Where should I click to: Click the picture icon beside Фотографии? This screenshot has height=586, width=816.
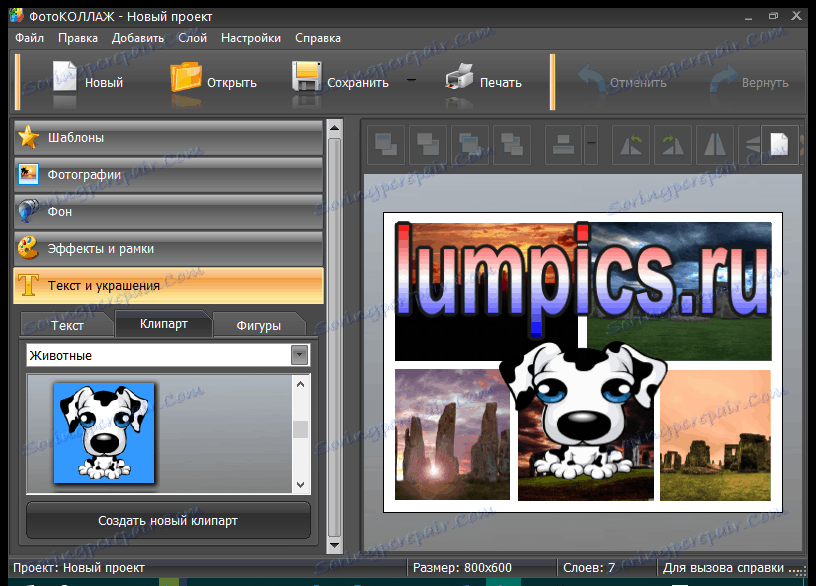(29, 174)
